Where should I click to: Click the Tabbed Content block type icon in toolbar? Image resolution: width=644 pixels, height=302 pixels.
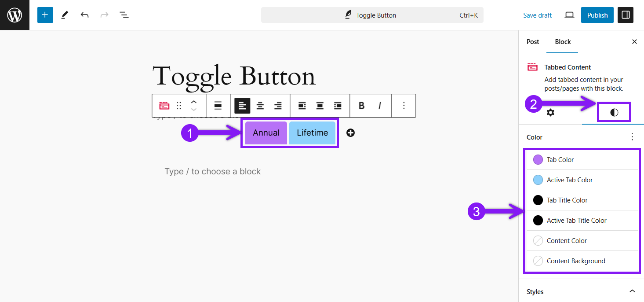point(164,106)
